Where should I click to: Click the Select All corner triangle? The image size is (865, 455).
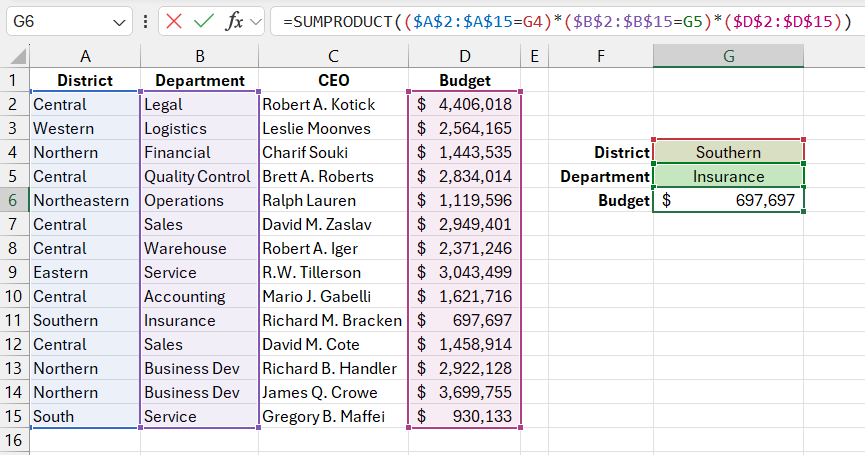click(18, 56)
